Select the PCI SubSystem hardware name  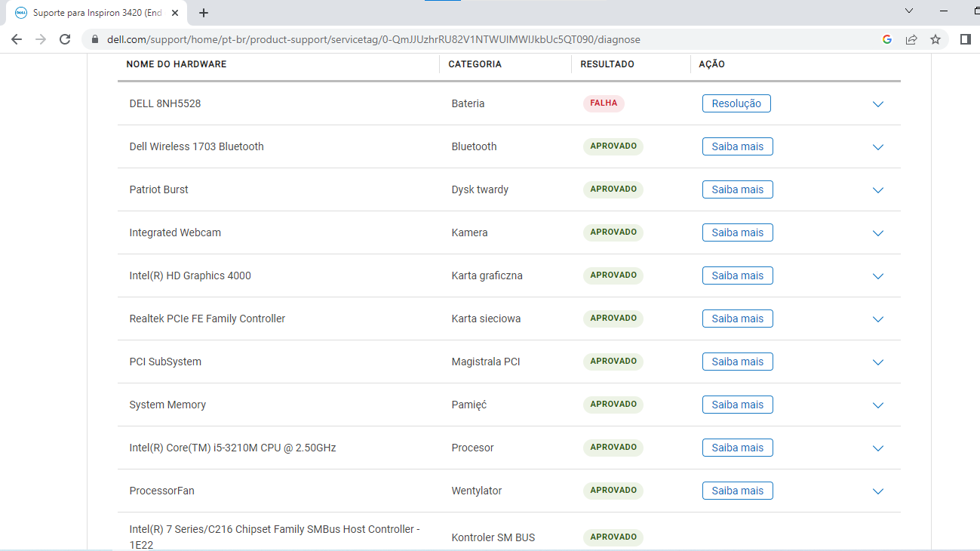[x=165, y=362]
